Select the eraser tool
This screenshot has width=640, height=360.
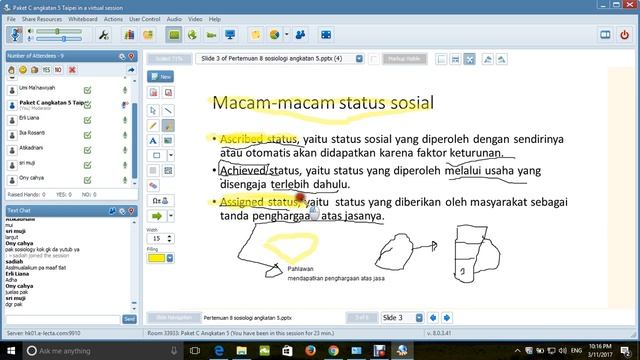coord(153,186)
